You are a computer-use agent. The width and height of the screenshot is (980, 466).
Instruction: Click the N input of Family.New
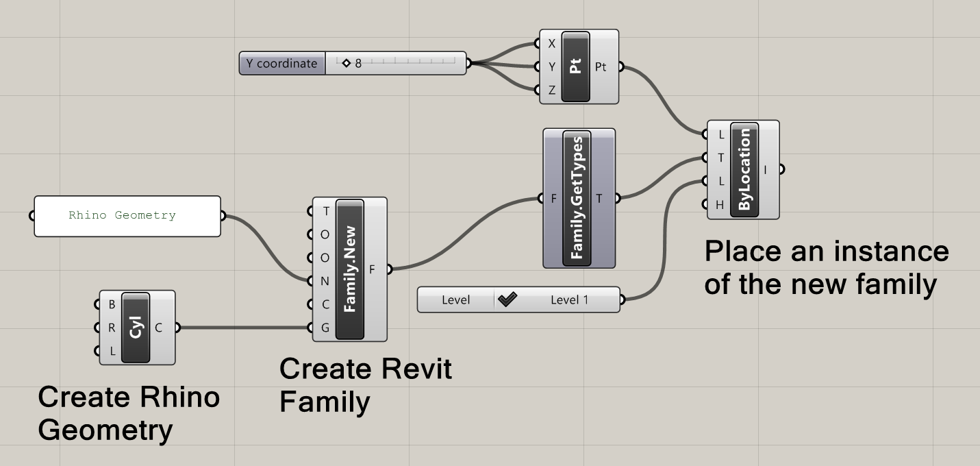325,281
